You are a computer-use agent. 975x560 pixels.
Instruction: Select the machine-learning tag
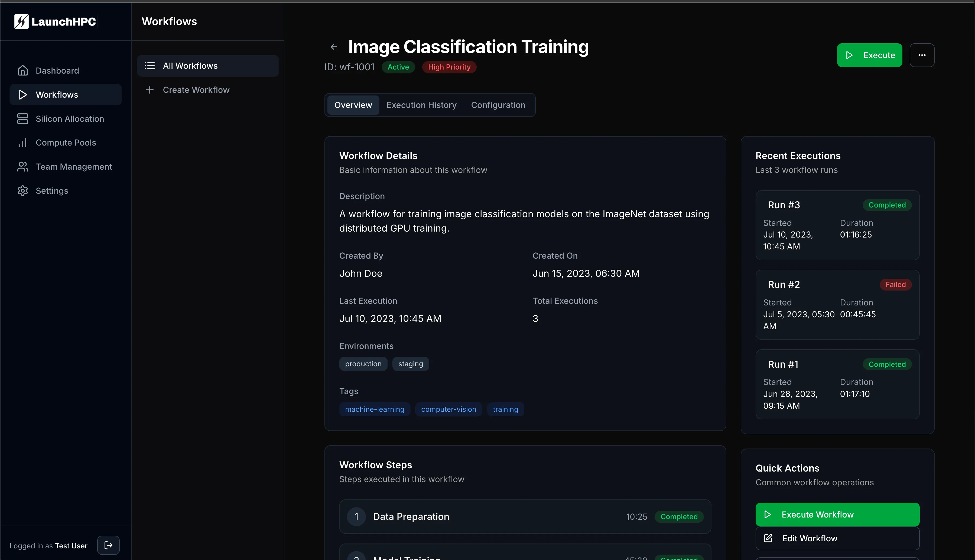[375, 409]
